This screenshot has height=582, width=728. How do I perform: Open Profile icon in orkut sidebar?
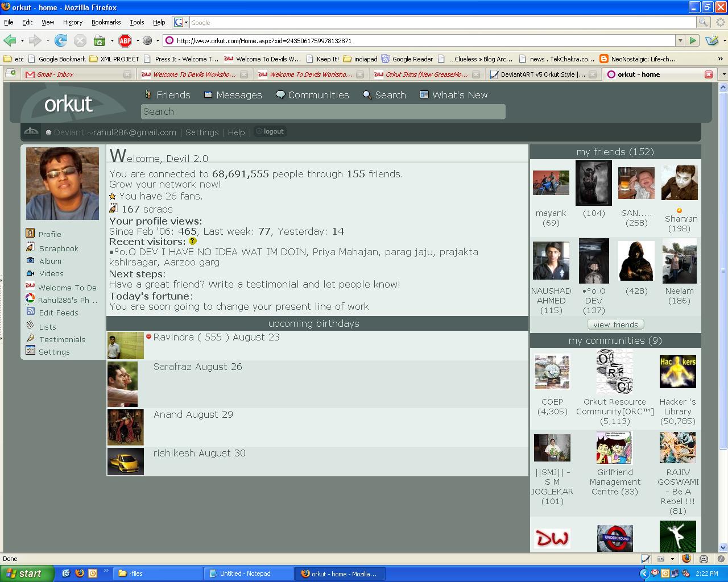tap(30, 233)
